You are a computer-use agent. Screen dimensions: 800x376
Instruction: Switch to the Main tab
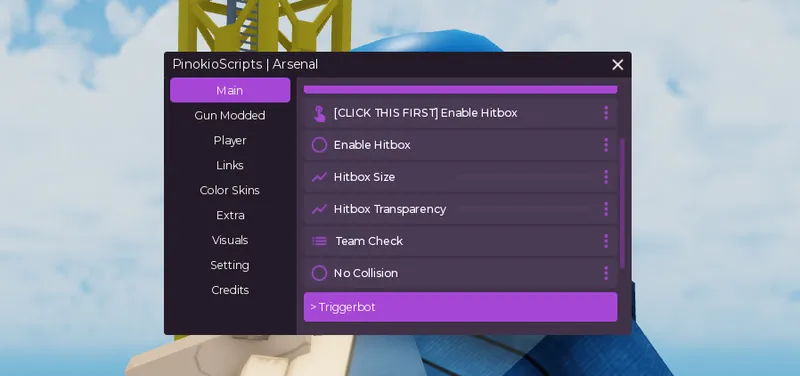pos(230,90)
